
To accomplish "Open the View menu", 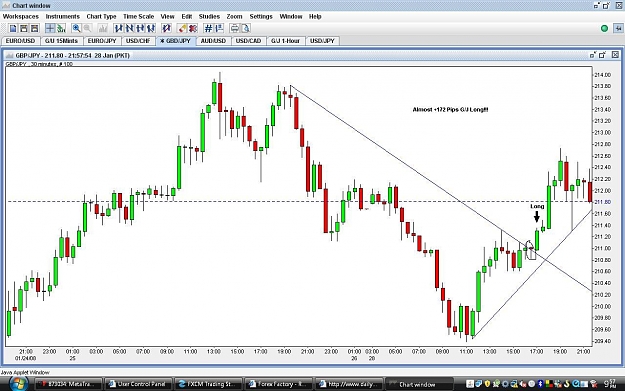I will (x=167, y=16).
